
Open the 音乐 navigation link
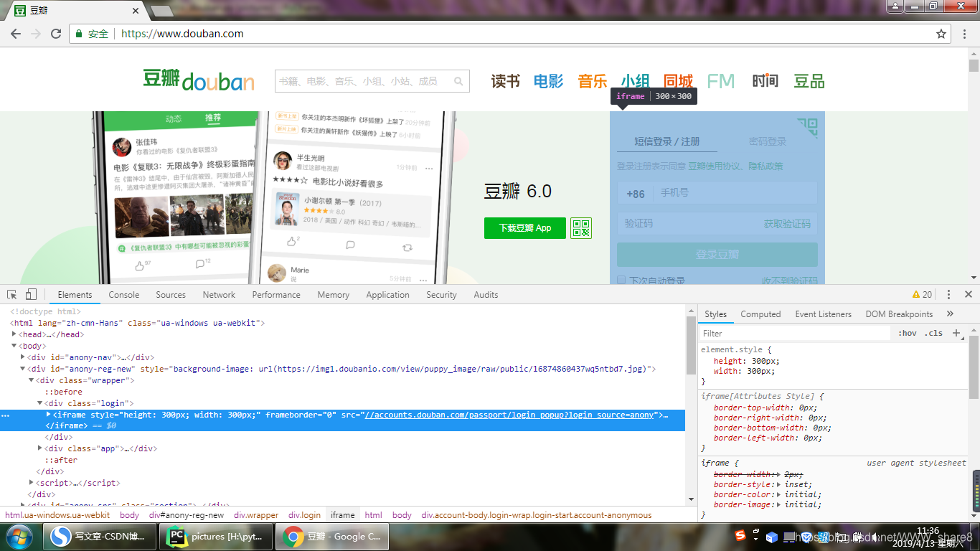pyautogui.click(x=593, y=81)
